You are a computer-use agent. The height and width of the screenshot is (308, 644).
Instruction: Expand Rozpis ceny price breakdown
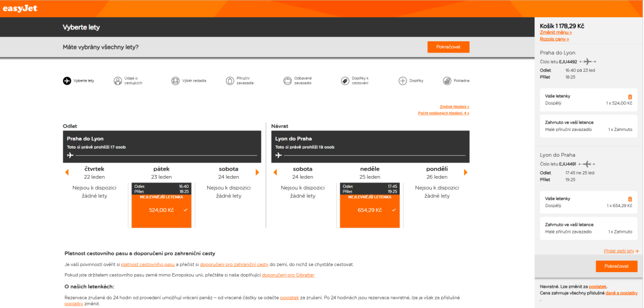click(554, 39)
